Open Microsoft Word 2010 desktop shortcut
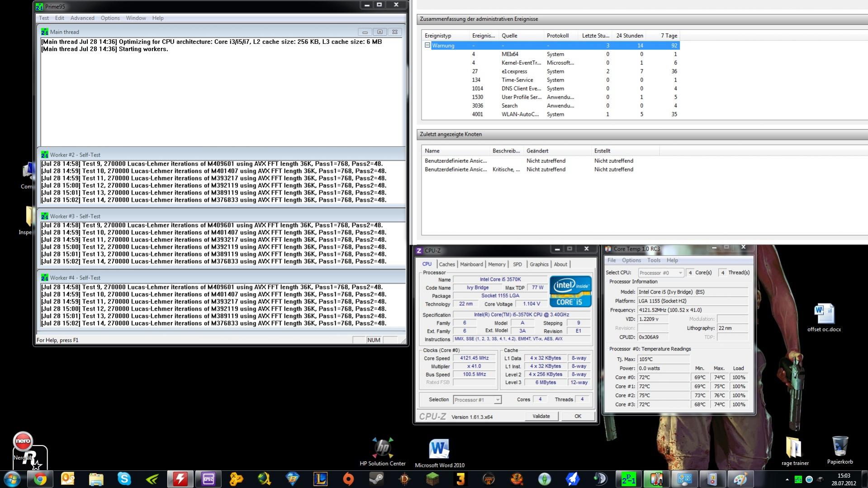This screenshot has width=868, height=488. (439, 453)
